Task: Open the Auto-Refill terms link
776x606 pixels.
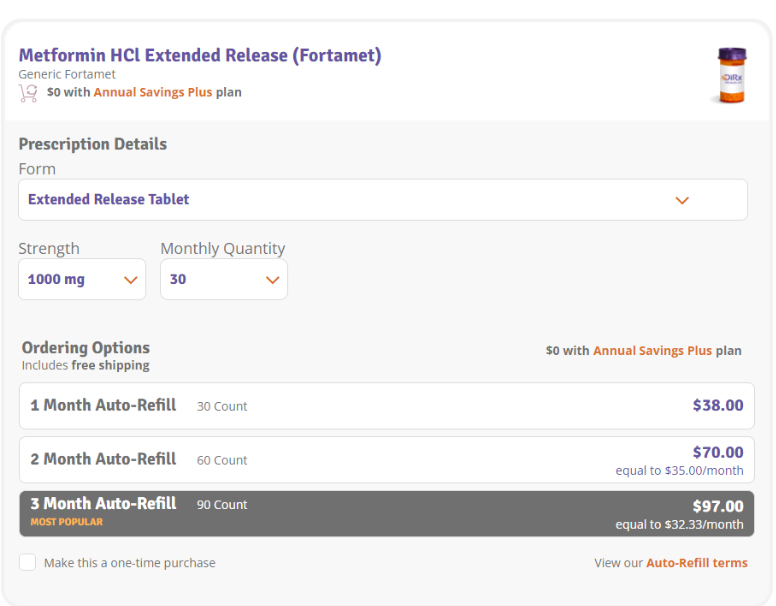Action: [696, 563]
